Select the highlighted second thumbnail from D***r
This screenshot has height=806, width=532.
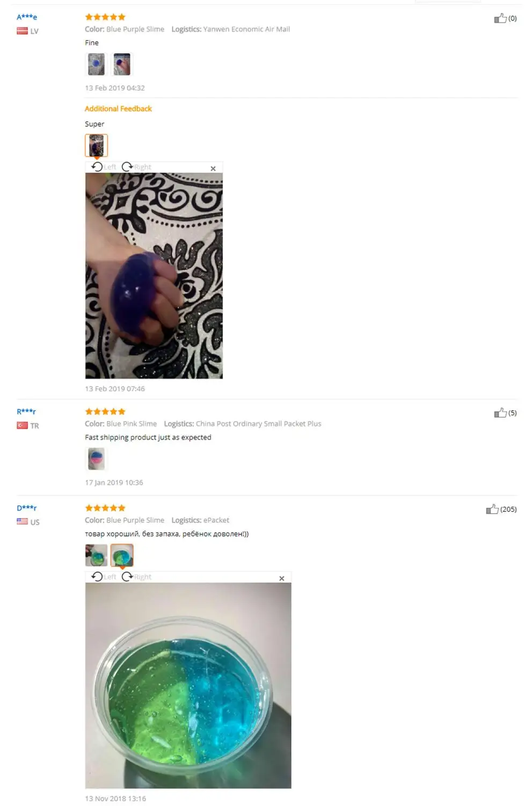[122, 555]
